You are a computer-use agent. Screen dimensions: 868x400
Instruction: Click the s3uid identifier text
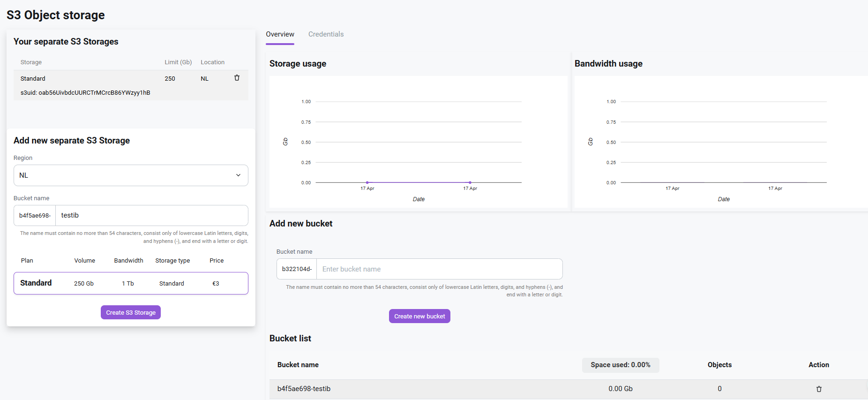85,92
